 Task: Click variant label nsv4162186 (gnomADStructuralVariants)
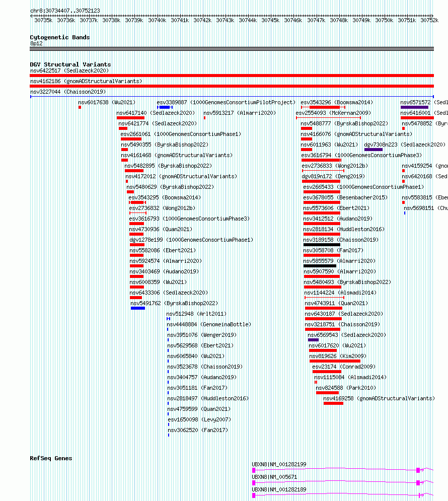click(86, 81)
